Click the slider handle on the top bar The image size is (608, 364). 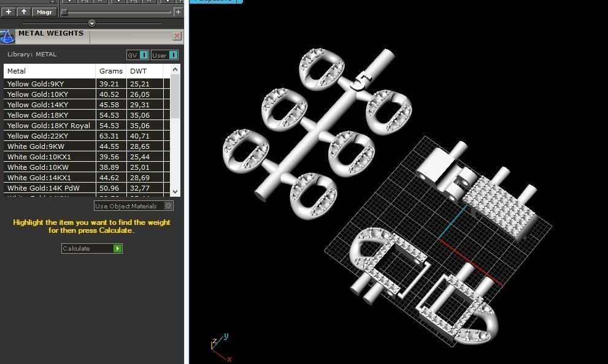64,12
